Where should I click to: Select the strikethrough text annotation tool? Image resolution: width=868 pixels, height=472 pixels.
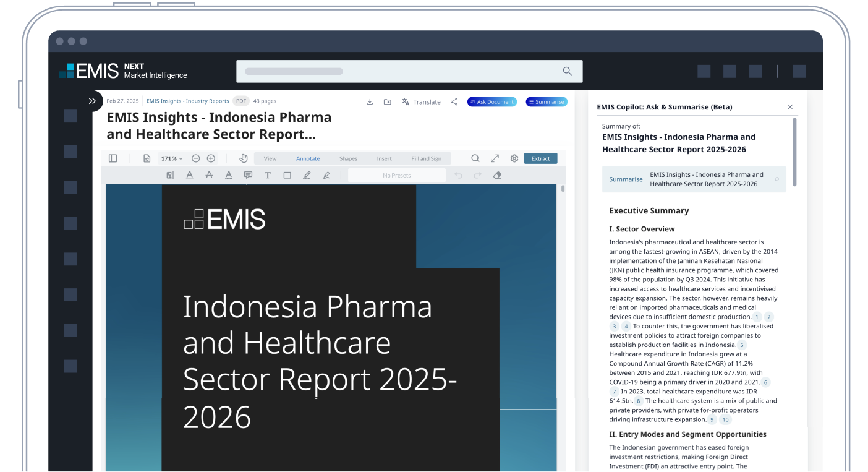(x=209, y=176)
